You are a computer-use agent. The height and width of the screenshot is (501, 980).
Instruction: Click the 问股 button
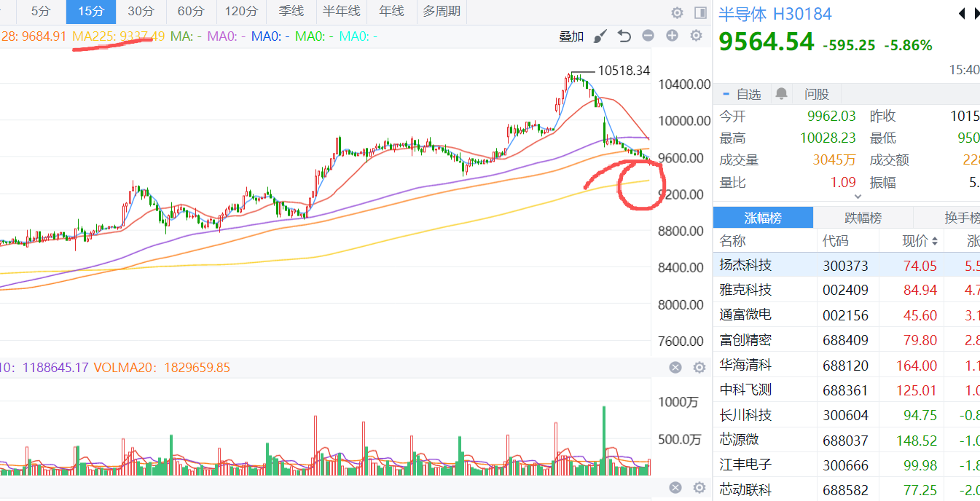point(816,94)
